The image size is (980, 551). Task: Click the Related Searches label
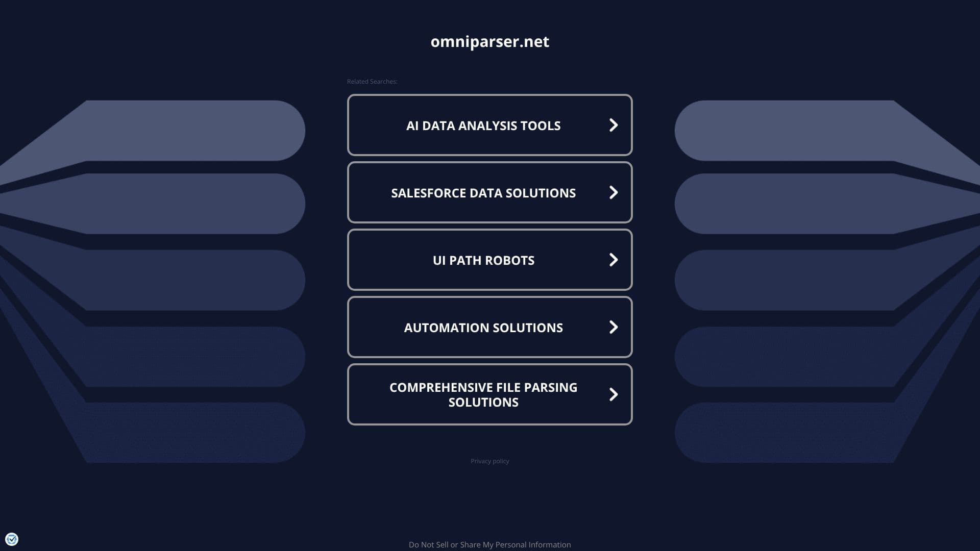(x=372, y=82)
